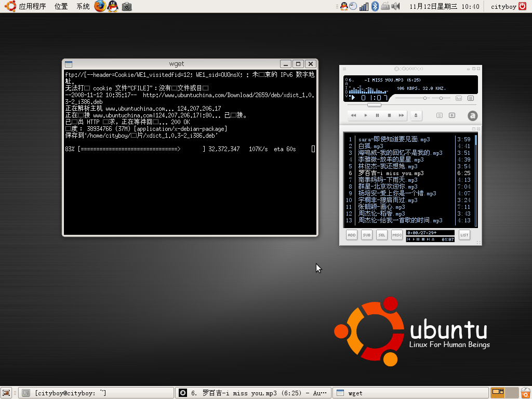The image size is (532, 399).
Task: Click the red power/logout button
Action: 523,6
